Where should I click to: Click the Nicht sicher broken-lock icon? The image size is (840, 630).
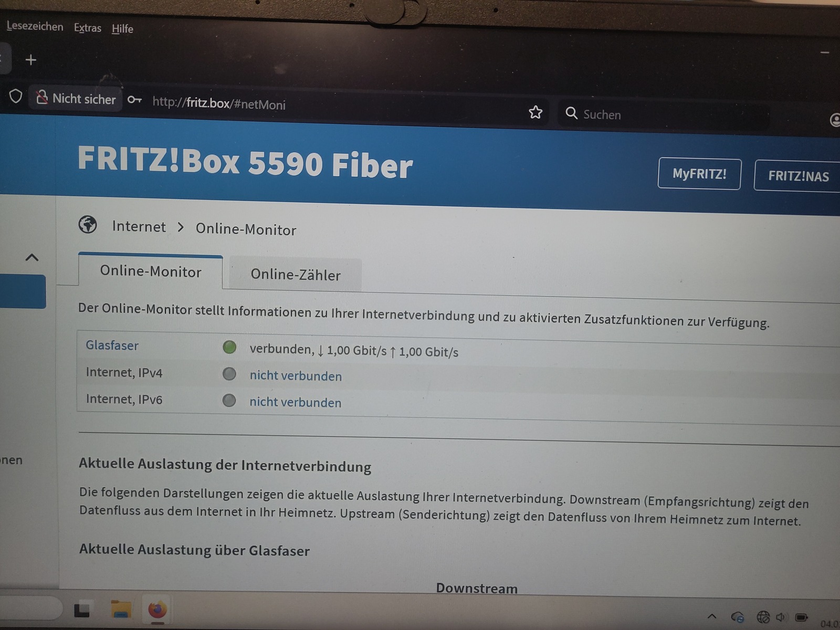(x=42, y=97)
